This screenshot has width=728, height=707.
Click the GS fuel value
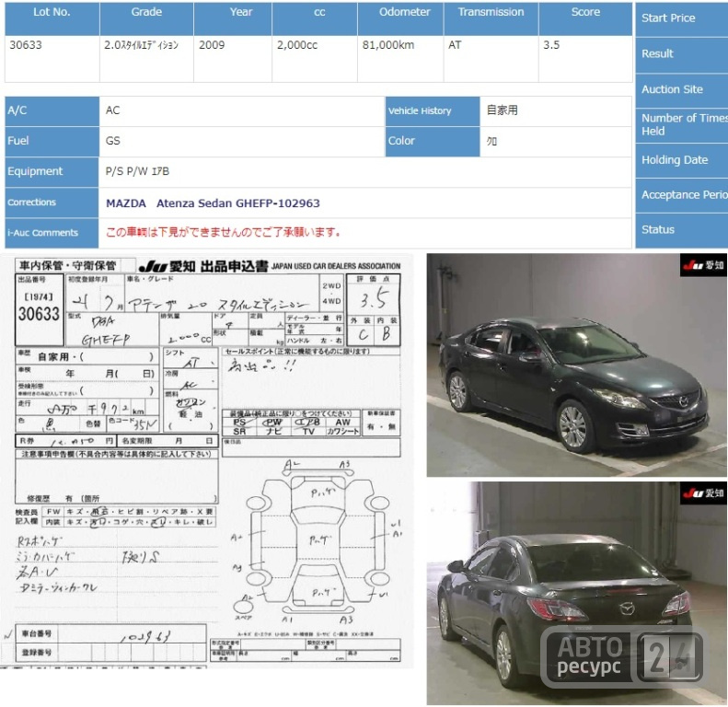point(113,141)
